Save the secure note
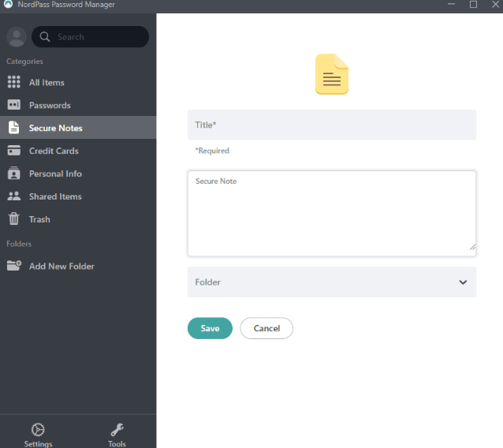Viewport: 503px width, 448px height. click(210, 328)
